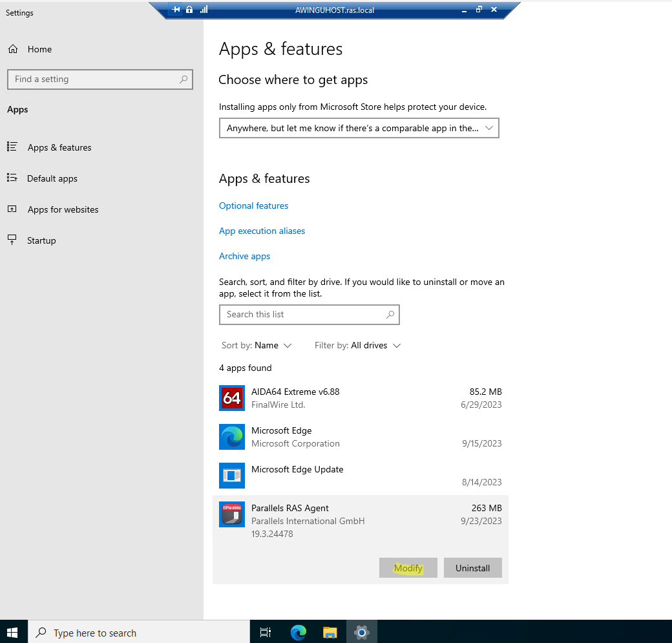The image size is (672, 643).
Task: Select AIDA64 Extreme app icon
Action: click(232, 398)
